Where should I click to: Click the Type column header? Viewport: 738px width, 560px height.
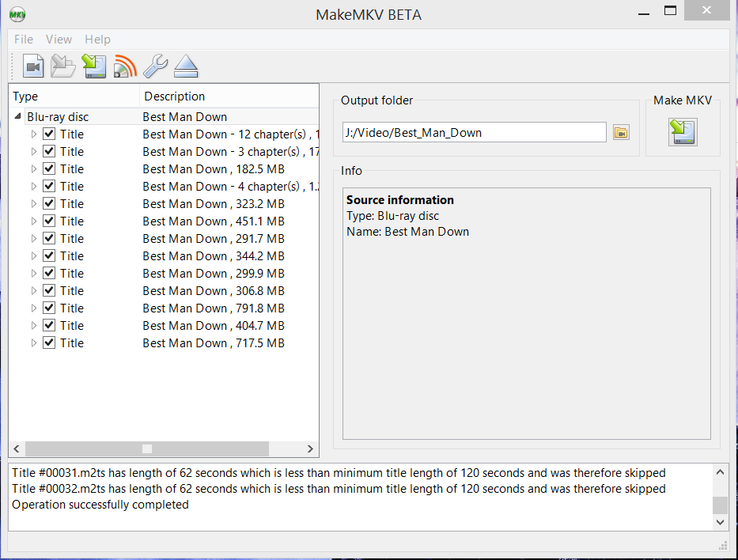click(x=74, y=96)
